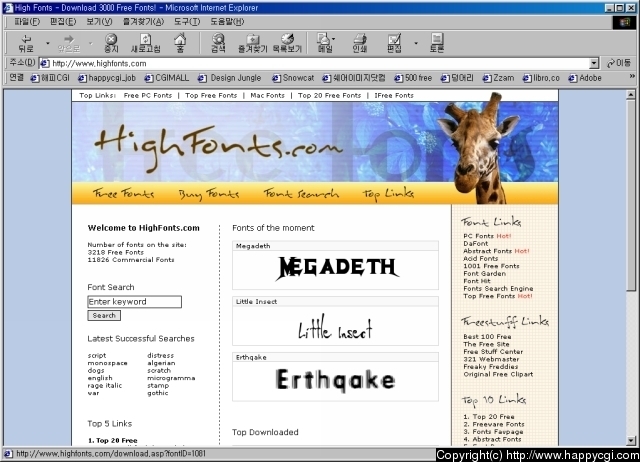
Task: Click the 'gothic' recent search term
Action: 158,393
